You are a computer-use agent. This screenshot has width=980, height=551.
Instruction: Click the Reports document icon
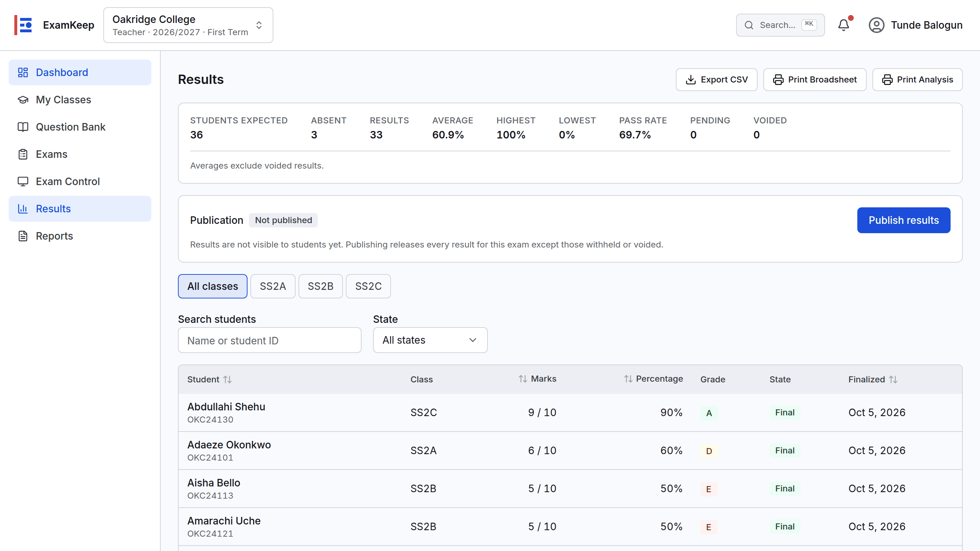point(23,236)
